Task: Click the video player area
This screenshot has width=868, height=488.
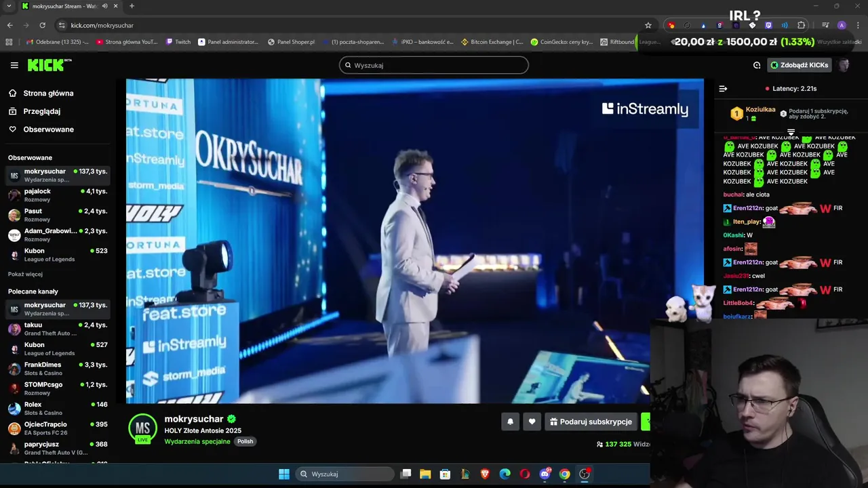Action: pyautogui.click(x=414, y=241)
